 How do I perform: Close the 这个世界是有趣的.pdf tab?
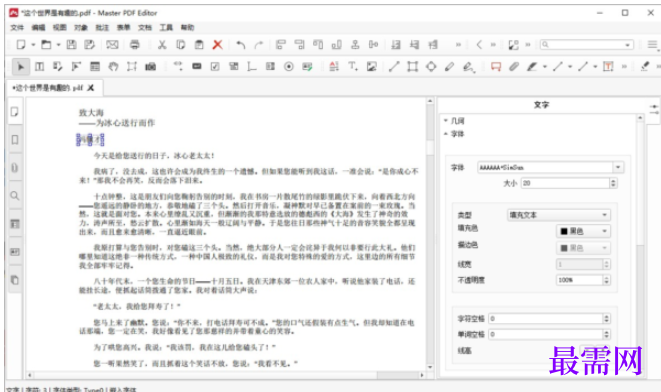click(x=91, y=88)
